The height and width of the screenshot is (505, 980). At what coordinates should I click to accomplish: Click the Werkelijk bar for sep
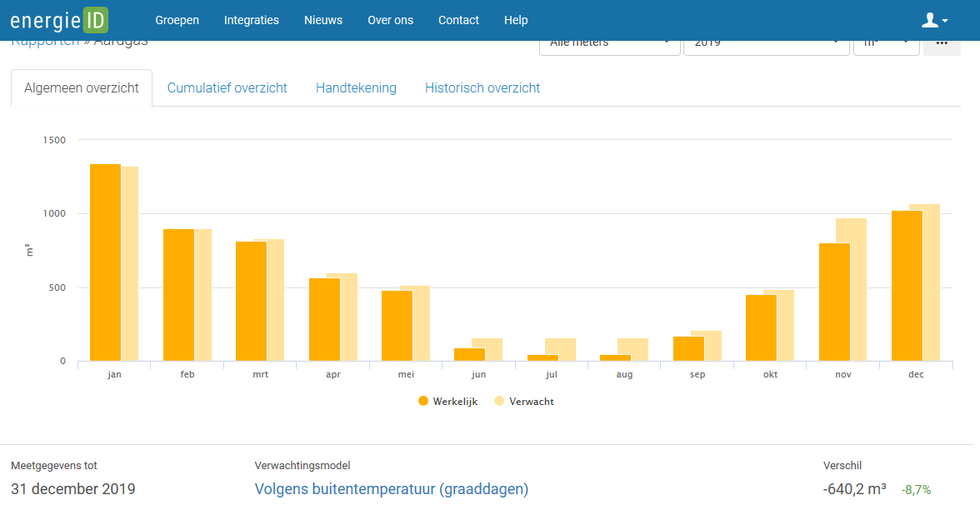tap(688, 348)
